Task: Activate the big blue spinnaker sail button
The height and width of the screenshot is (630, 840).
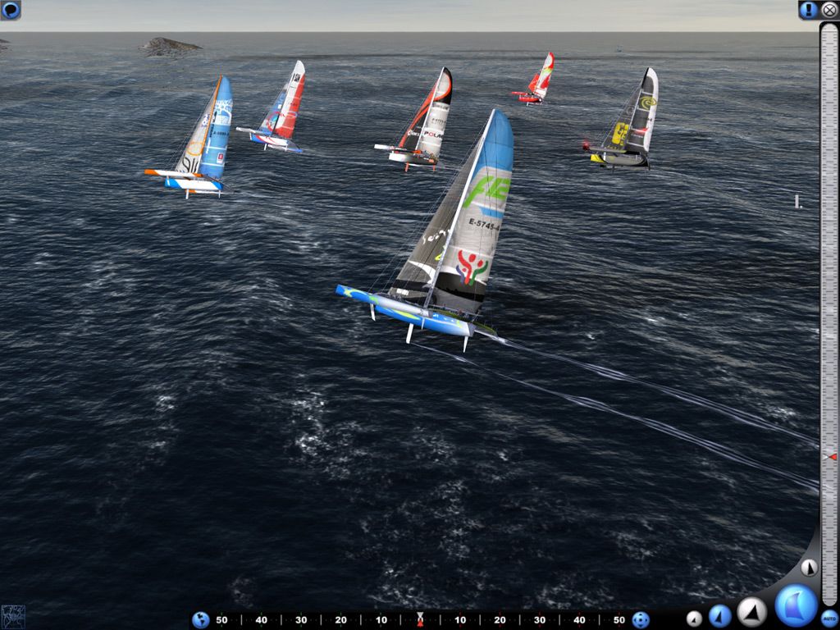Action: pos(796,606)
